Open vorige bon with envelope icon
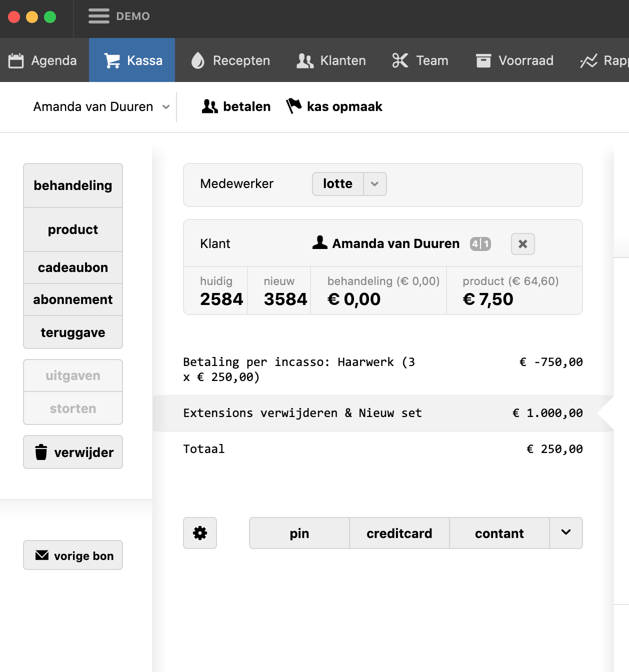 [x=73, y=555]
